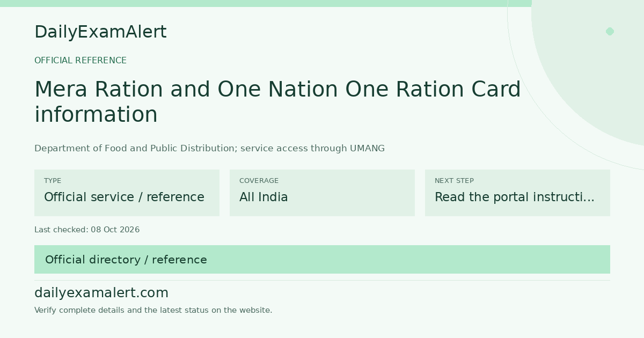The image size is (644, 338).
Task: Click the Last checked: 08 Oct 2026 text
Action: pyautogui.click(x=87, y=230)
